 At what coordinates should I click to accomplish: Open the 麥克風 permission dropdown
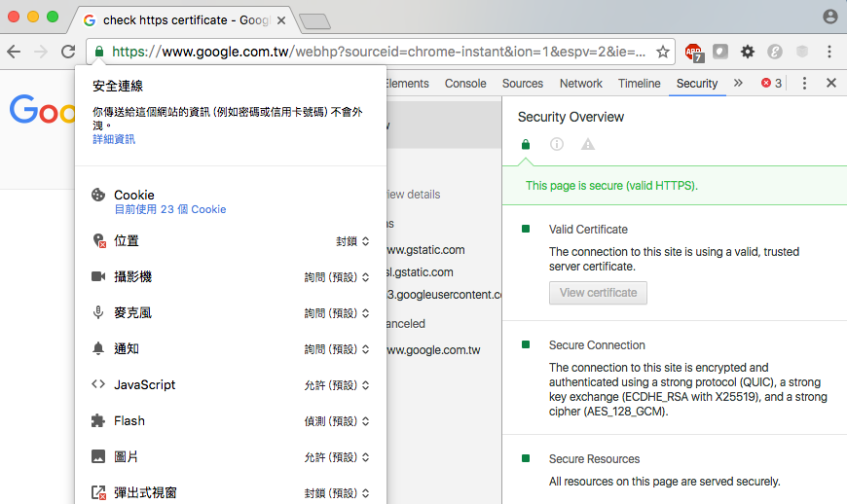(x=337, y=313)
